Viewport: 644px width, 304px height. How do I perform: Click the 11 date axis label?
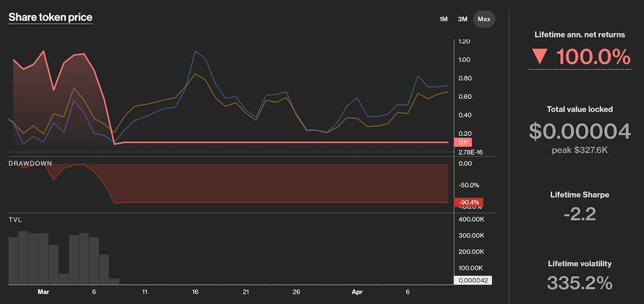[145, 292]
